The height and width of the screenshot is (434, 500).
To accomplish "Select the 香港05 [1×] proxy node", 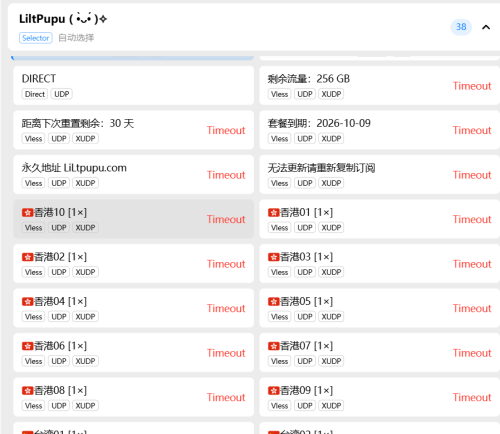I will pos(380,308).
